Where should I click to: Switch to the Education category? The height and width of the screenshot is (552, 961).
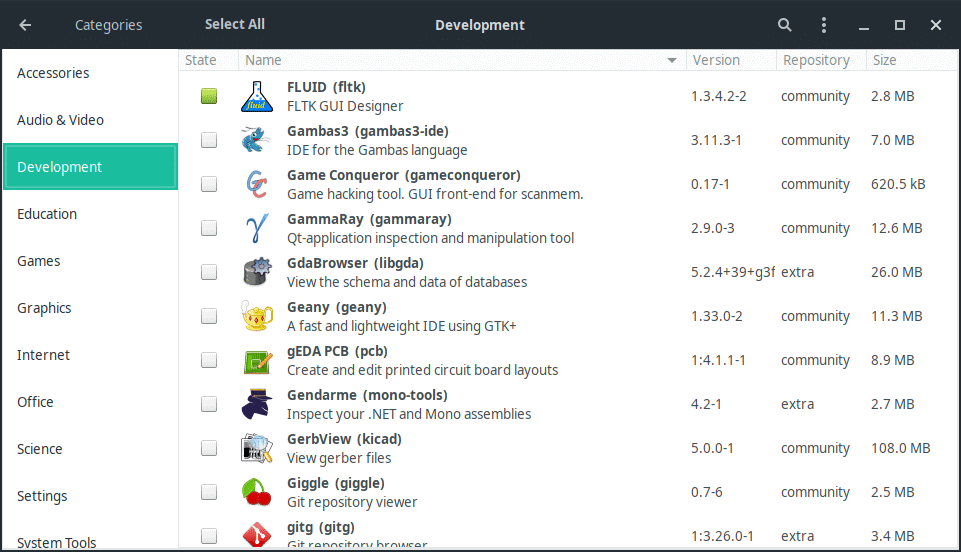coord(90,214)
